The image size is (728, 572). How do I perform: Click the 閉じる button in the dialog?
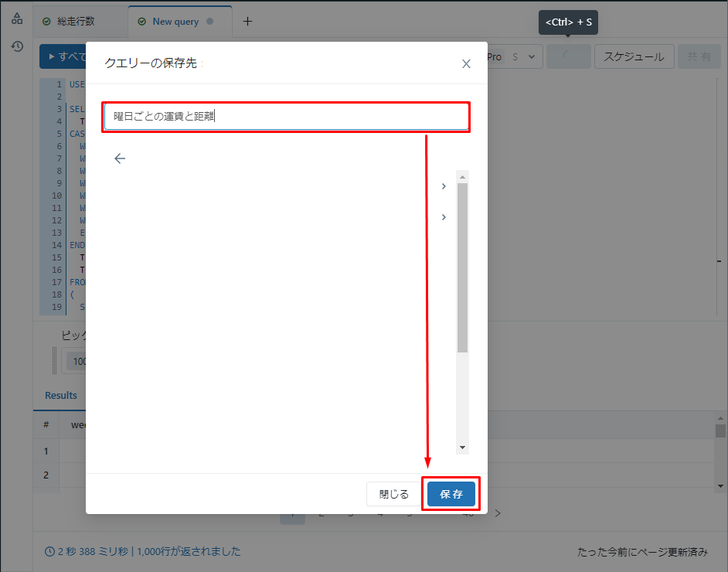[x=393, y=494]
